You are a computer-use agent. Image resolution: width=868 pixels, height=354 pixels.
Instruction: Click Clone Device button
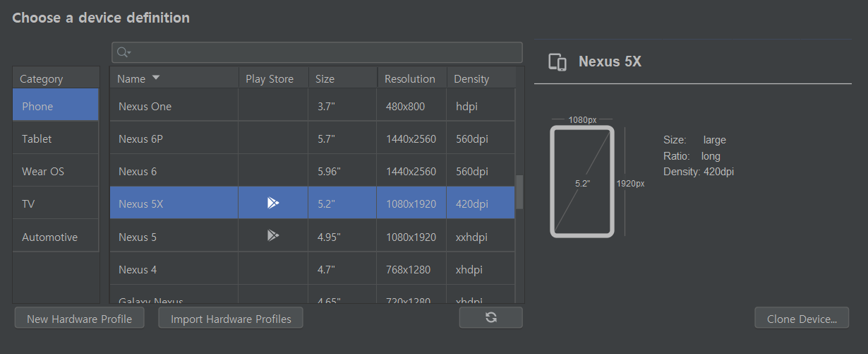802,319
